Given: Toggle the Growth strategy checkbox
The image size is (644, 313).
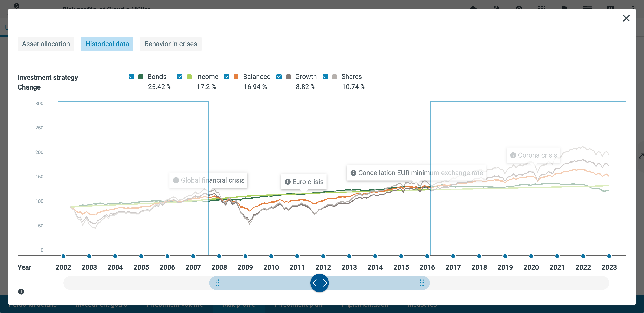Looking at the screenshot, I should (279, 77).
